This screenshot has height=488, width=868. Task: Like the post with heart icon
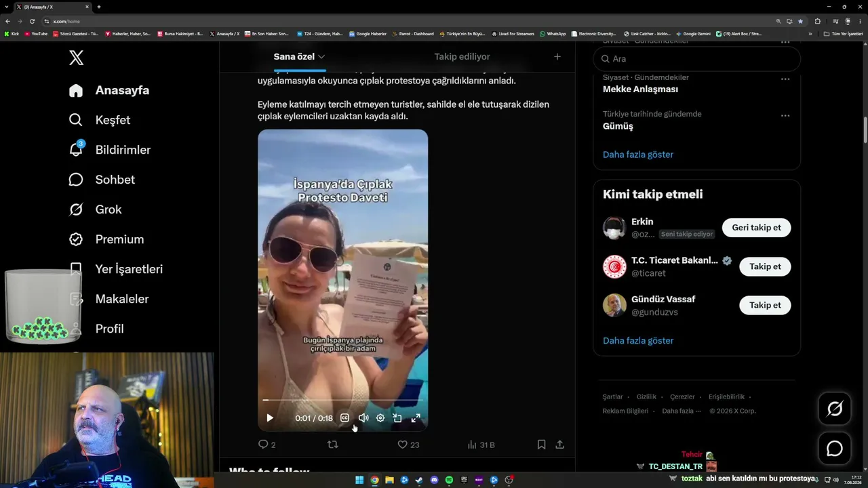(402, 445)
